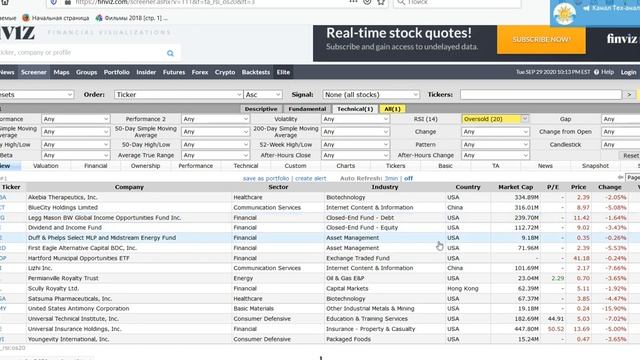Click the Tickers input field
The width and height of the screenshot is (640, 360).
[541, 95]
